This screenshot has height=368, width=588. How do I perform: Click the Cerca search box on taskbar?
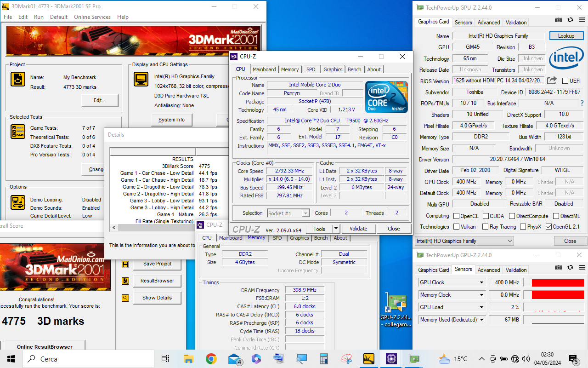pos(89,359)
